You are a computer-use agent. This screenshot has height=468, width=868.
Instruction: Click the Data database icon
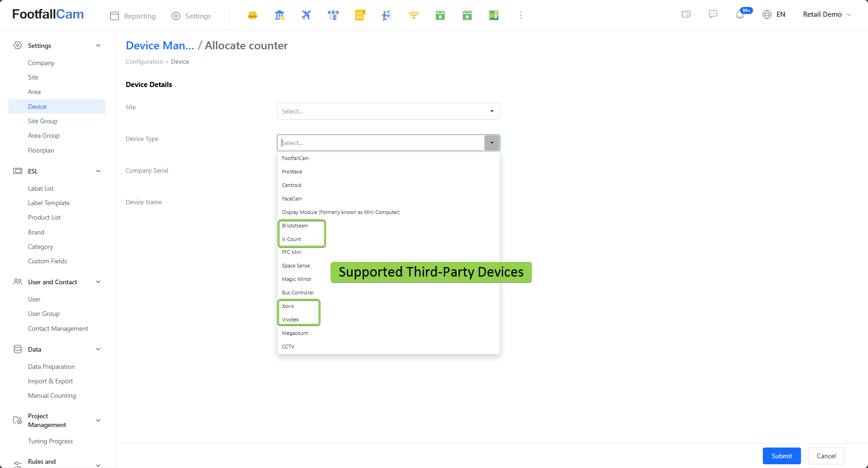click(18, 349)
